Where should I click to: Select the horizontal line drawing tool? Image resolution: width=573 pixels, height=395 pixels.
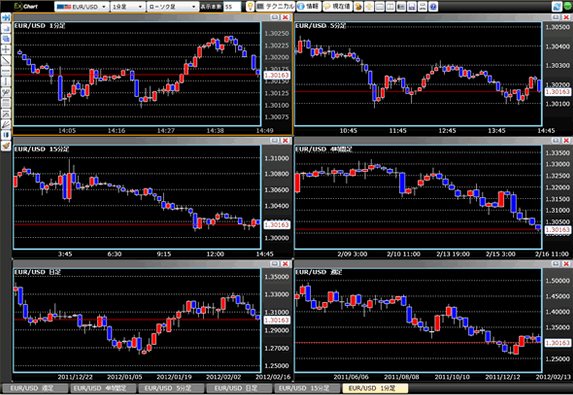click(x=6, y=71)
